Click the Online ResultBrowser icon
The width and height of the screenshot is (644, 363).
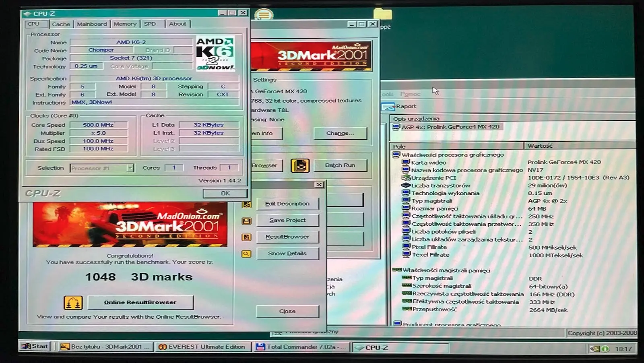pyautogui.click(x=73, y=303)
